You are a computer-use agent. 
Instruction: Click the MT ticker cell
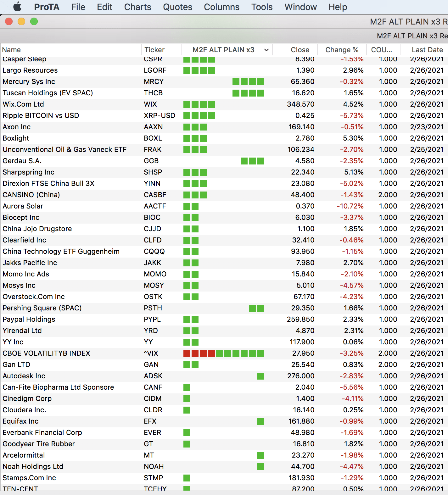click(x=149, y=455)
